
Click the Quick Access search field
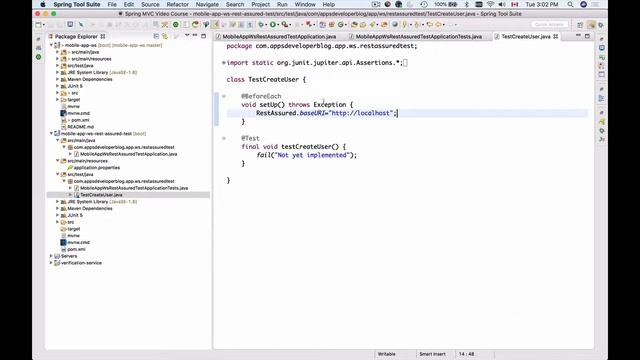(549, 24)
